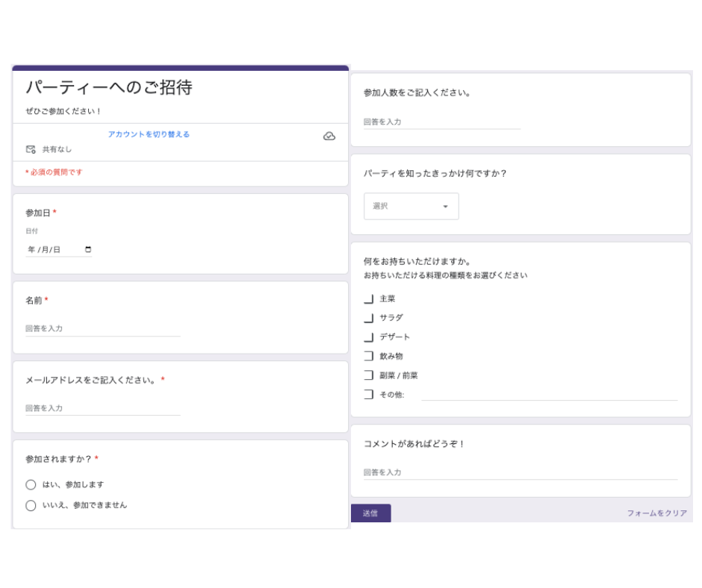Tick the 副菜 / 前菜 checkbox
Screen dimensions: 702x588
(368, 375)
